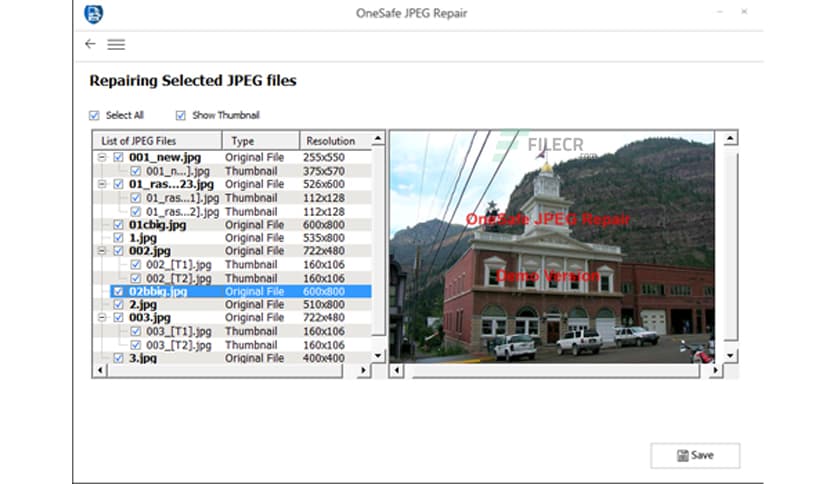Uncheck the 002.jpg checkbox
The width and height of the screenshot is (836, 484).
point(118,251)
